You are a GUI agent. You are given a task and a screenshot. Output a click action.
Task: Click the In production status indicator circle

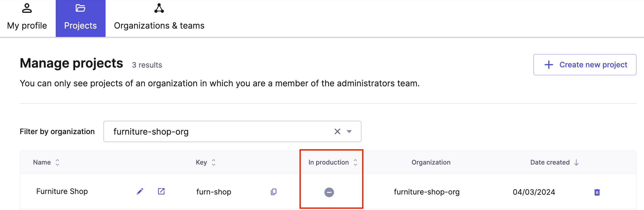(x=329, y=192)
